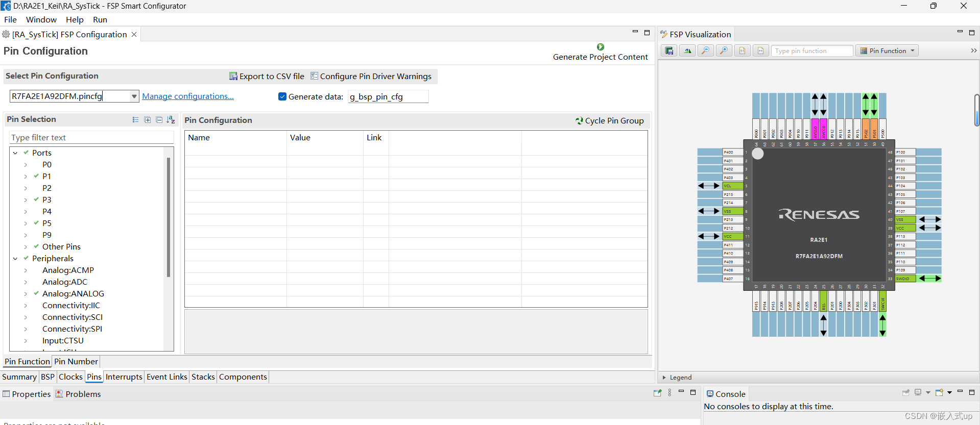Open Console new-console dropdown arrow

949,392
